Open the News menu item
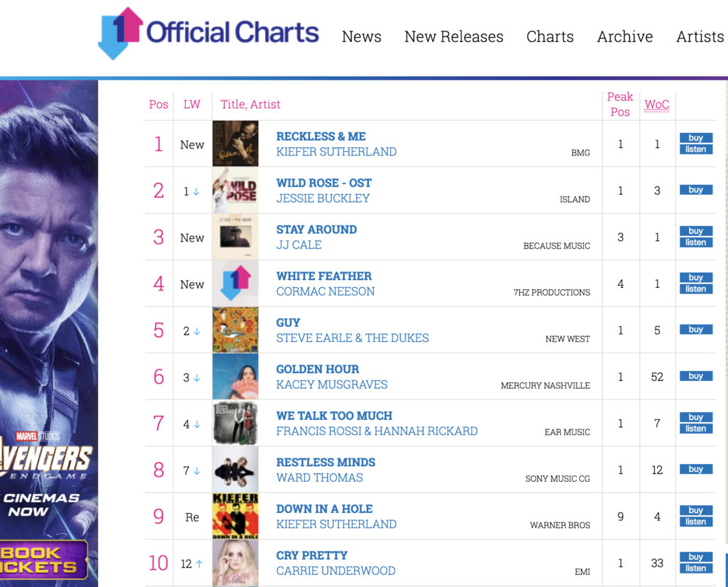The image size is (728, 587). click(x=362, y=36)
